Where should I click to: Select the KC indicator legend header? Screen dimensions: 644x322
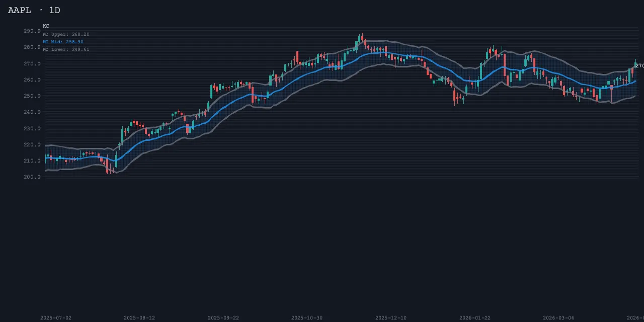[x=46, y=26]
